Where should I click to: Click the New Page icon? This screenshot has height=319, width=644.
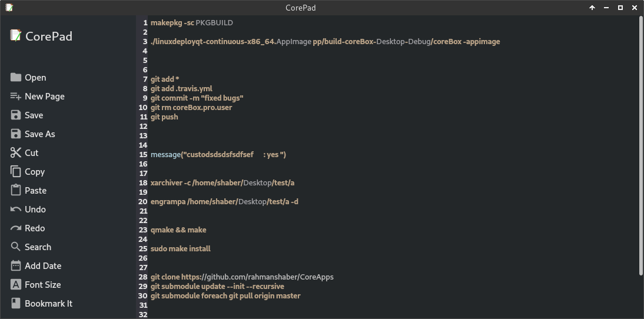pos(16,96)
